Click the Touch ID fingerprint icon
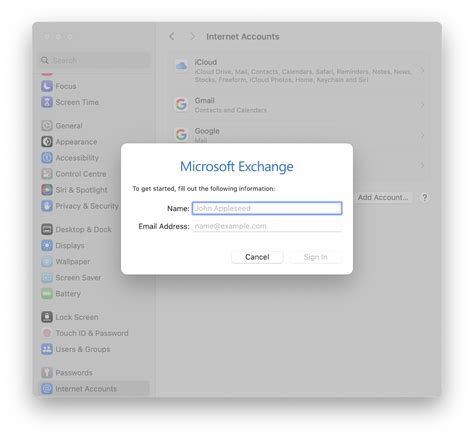Screen dimensions: 474x439 (47, 333)
